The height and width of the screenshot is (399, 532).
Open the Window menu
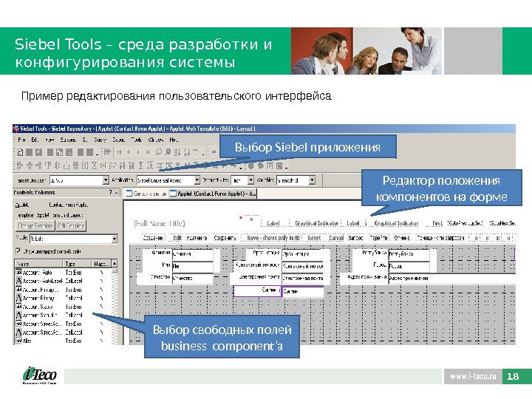[156, 140]
